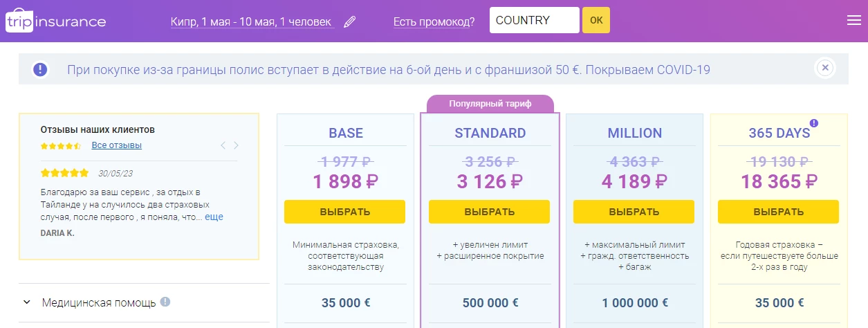Click the STANDARD tariff heading
Screen dimensions: 868x328
coord(490,133)
